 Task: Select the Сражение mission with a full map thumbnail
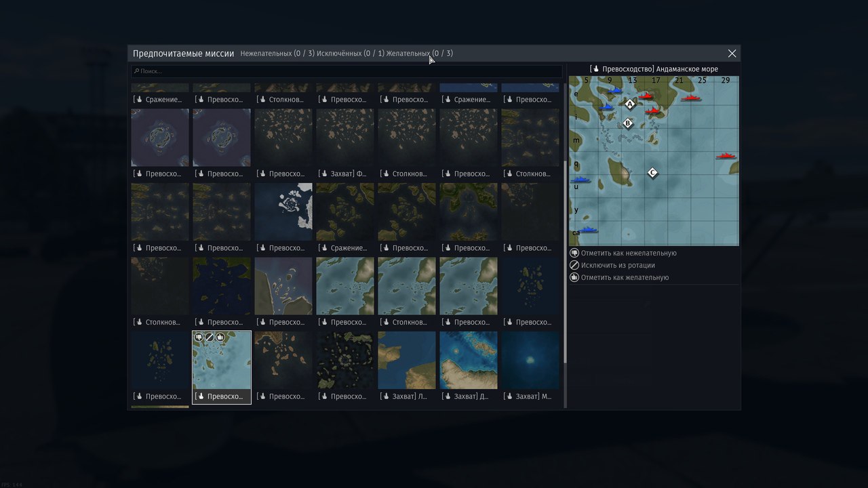[x=344, y=218]
